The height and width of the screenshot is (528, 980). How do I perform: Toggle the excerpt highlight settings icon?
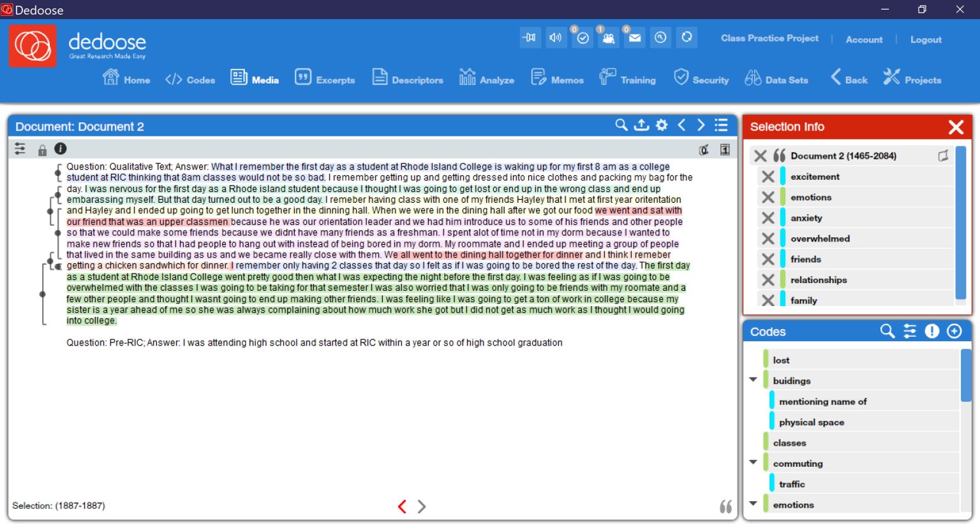[704, 149]
